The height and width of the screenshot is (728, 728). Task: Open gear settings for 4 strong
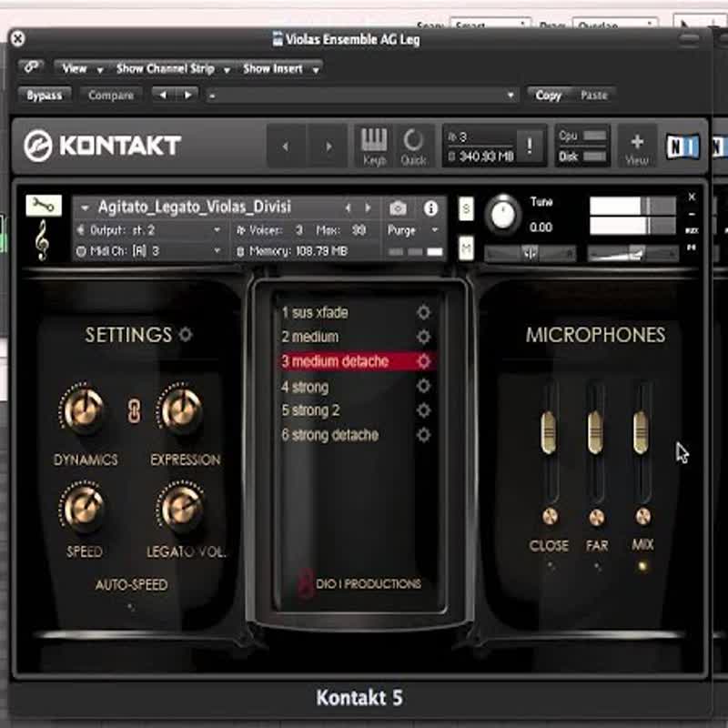pyautogui.click(x=423, y=385)
